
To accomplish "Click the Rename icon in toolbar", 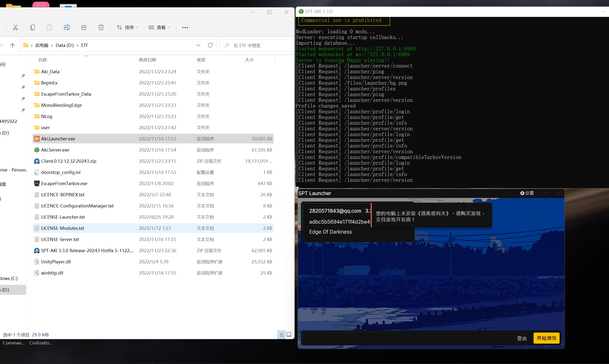I will (67, 27).
